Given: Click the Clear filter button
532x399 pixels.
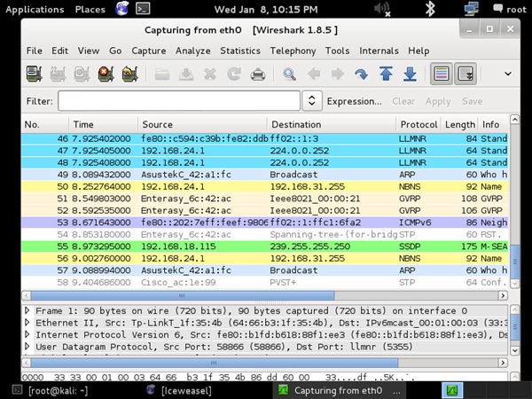Looking at the screenshot, I should pyautogui.click(x=403, y=101).
